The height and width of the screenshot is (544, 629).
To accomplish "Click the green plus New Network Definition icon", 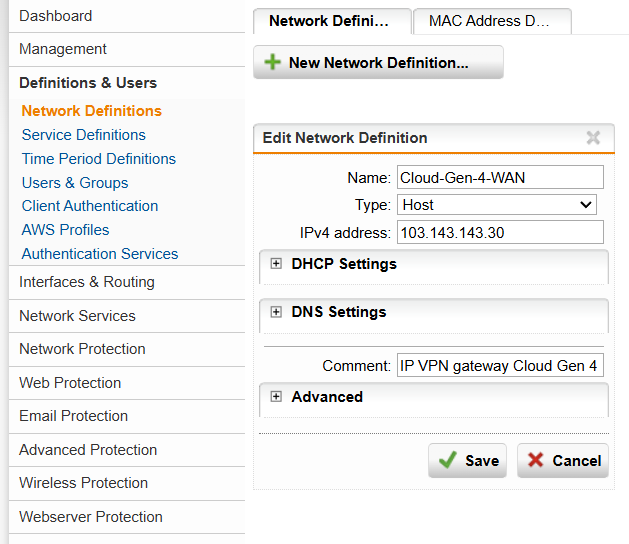I will pyautogui.click(x=272, y=63).
